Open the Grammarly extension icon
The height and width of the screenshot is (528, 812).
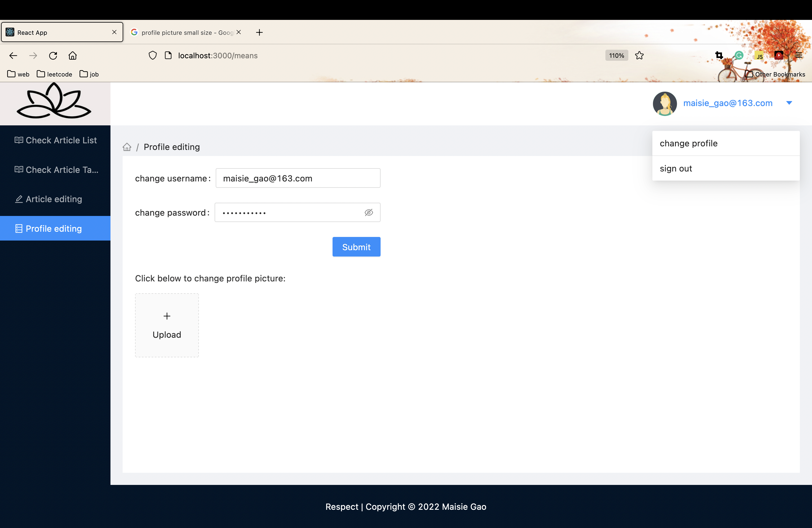coord(739,55)
